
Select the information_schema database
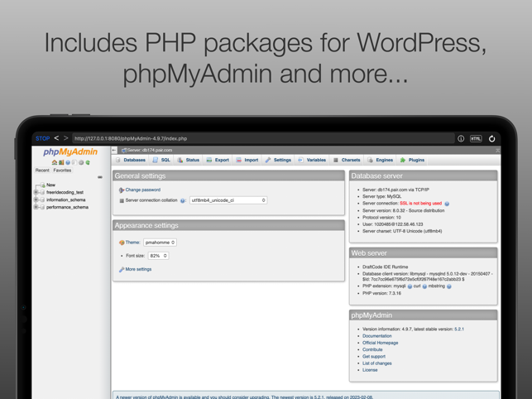tap(66, 199)
